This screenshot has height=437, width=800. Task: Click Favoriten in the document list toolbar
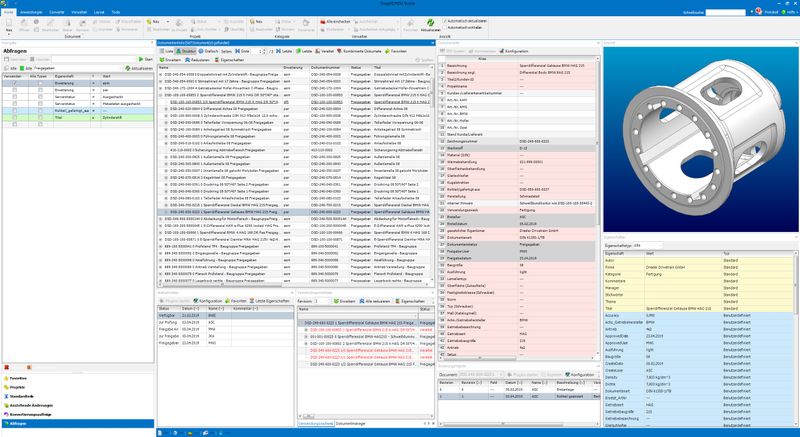coord(396,52)
